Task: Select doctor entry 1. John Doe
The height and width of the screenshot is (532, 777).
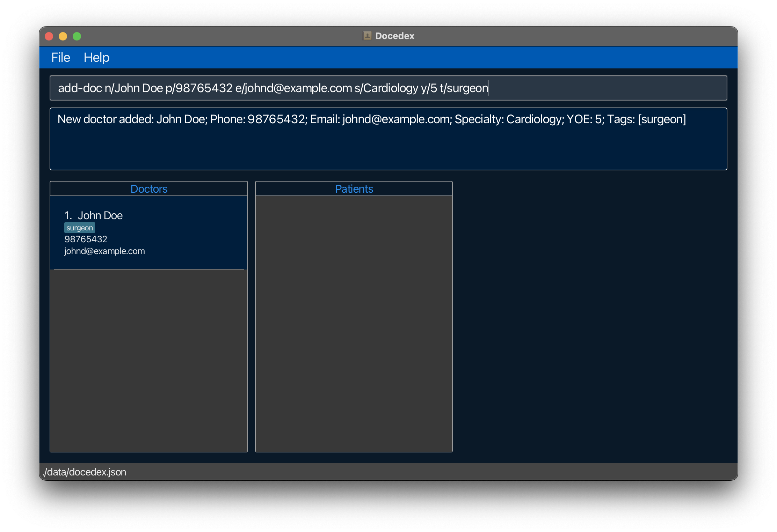Action: (149, 233)
